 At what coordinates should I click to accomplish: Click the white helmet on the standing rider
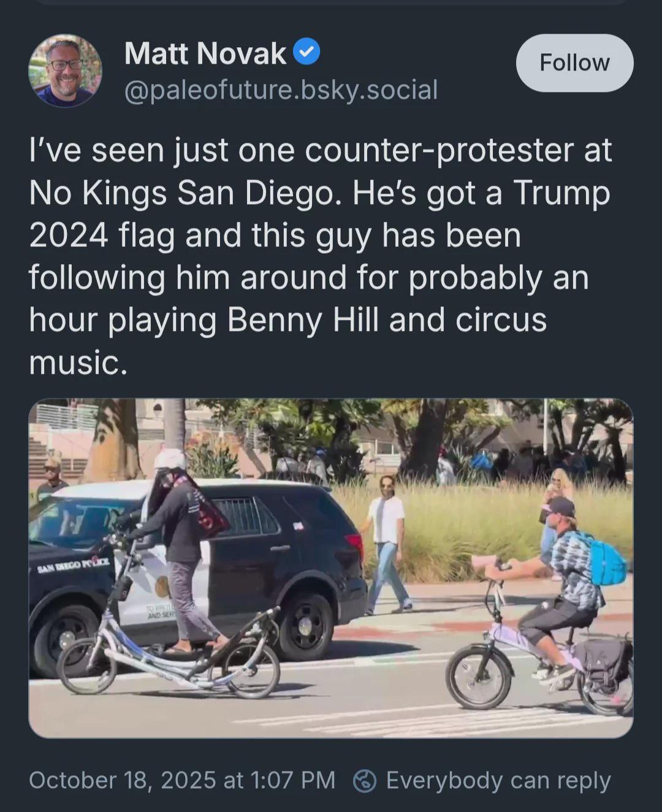point(170,458)
